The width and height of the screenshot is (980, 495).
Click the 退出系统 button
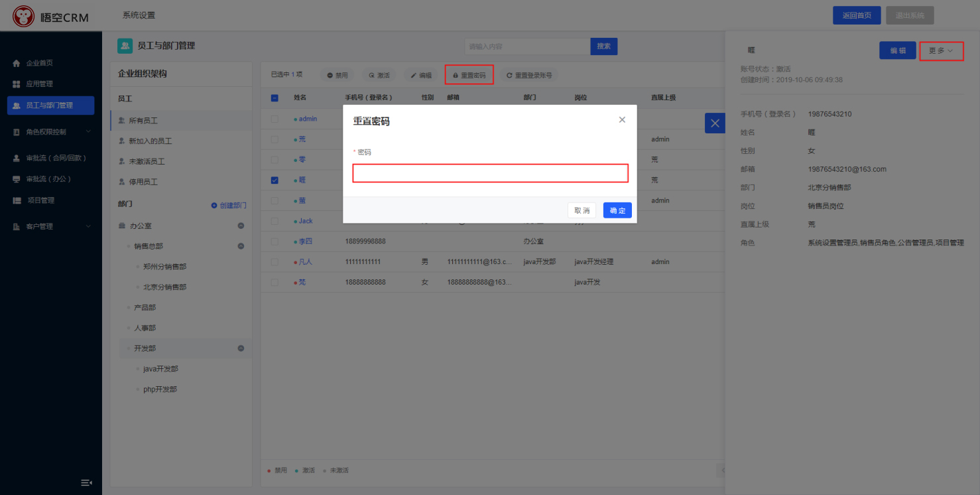click(x=910, y=15)
